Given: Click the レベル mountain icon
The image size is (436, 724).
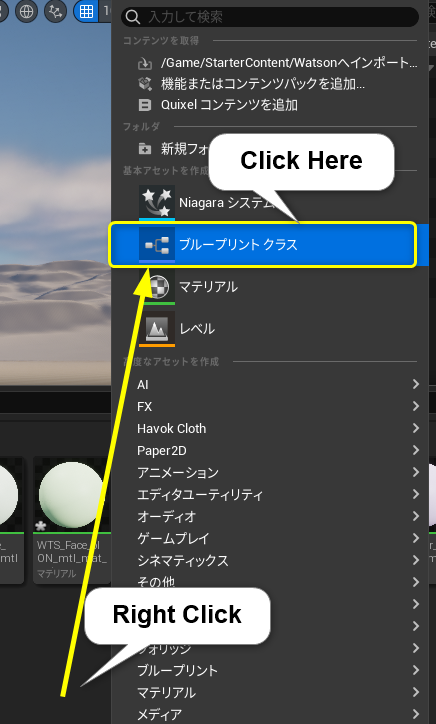Looking at the screenshot, I should click(x=157, y=329).
